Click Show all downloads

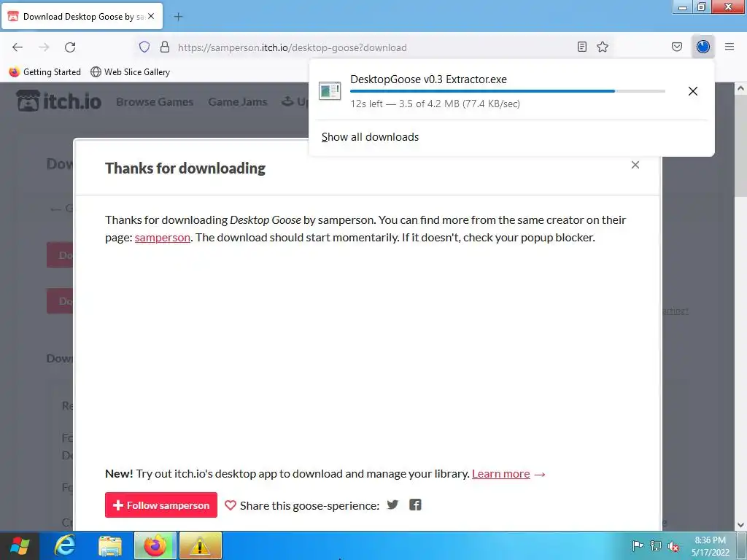tap(370, 137)
